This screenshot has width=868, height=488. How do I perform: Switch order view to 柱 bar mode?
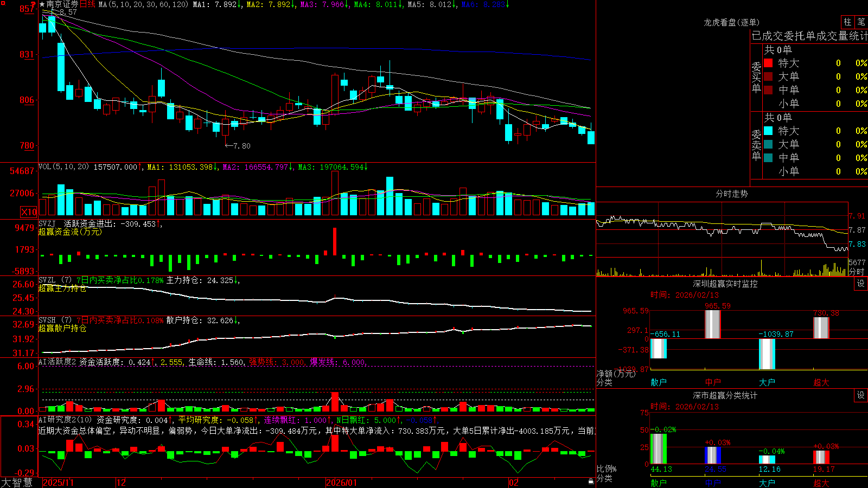click(x=847, y=22)
